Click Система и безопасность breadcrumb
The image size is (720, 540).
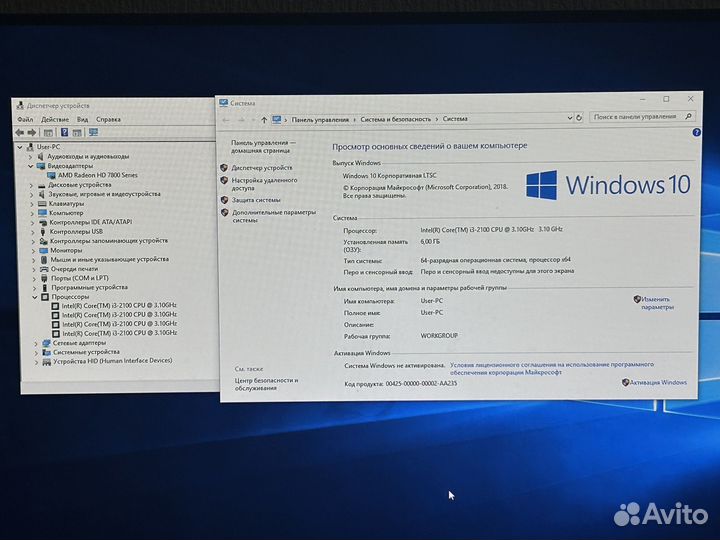(396, 119)
